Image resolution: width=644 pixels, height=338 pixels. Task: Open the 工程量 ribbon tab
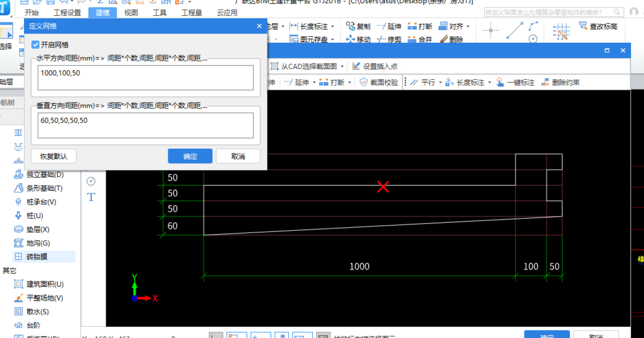[192, 13]
